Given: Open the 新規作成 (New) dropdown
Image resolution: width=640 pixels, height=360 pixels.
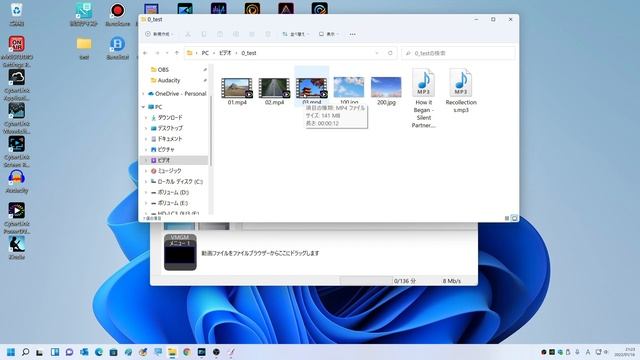Looking at the screenshot, I should pyautogui.click(x=159, y=34).
